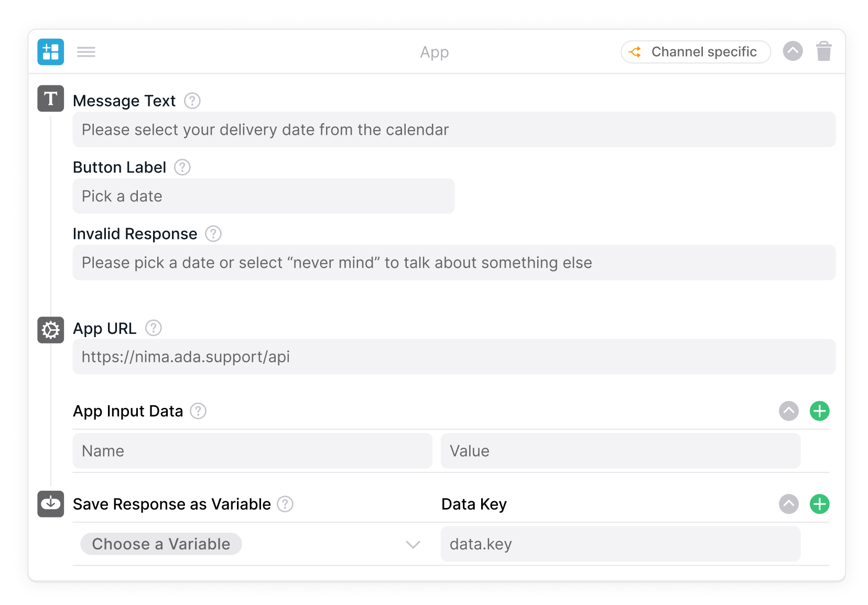Click Save Response as Variable help icon
This screenshot has width=868, height=605.
point(285,504)
